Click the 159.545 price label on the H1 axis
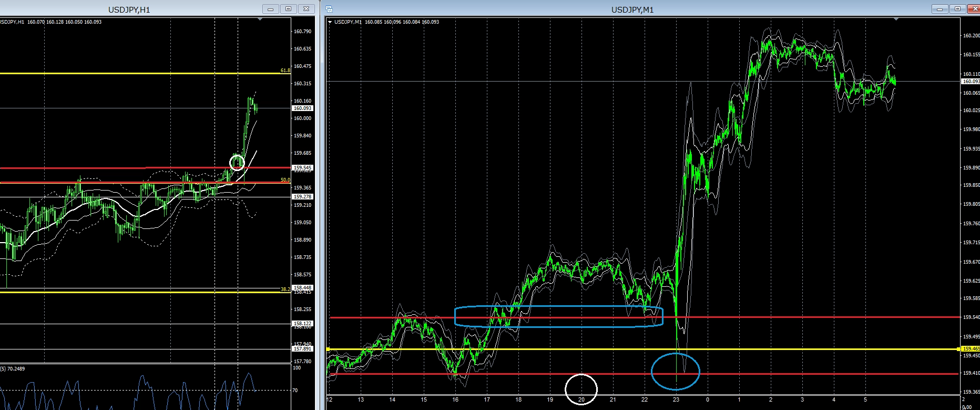980x410 pixels. 302,168
